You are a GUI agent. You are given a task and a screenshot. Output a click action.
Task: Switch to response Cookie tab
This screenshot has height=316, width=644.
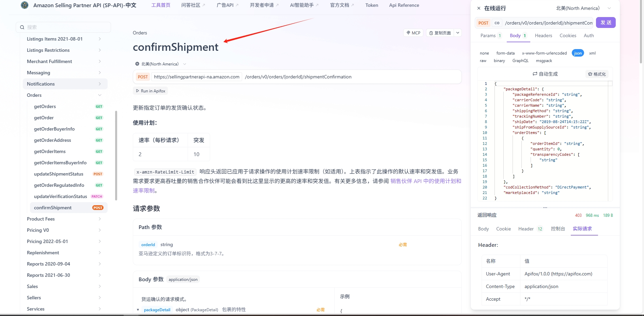coord(503,229)
